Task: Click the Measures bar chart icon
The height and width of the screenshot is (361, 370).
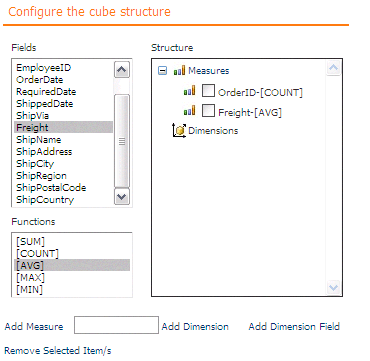Action: point(179,71)
